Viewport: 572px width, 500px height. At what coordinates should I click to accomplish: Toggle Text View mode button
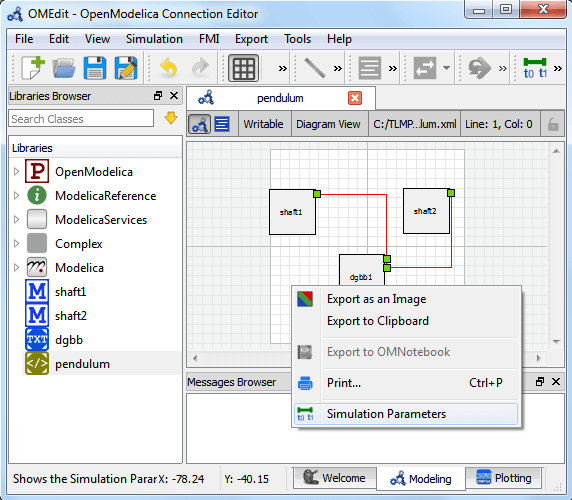click(x=222, y=124)
